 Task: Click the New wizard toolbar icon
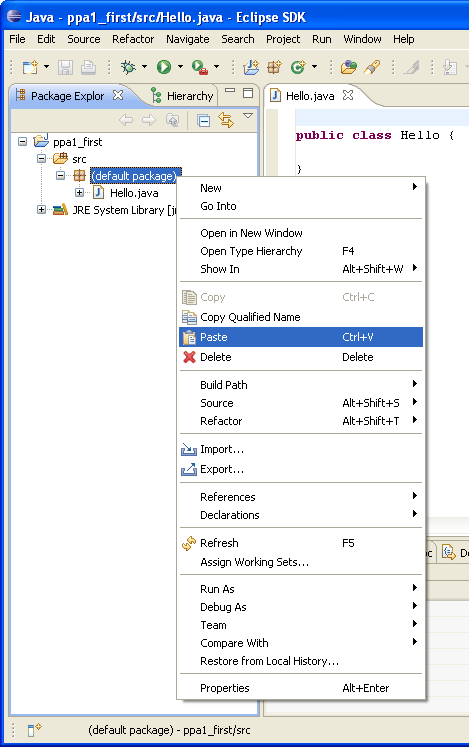[x=30, y=67]
